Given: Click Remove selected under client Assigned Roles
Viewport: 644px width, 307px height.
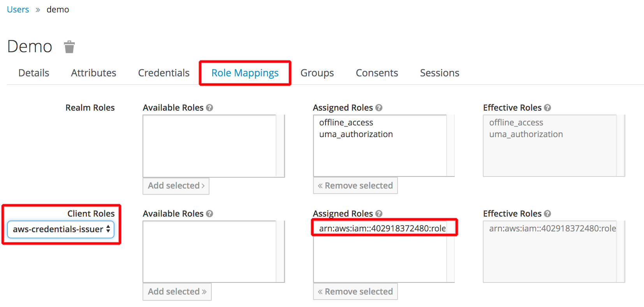Looking at the screenshot, I should pos(355,291).
